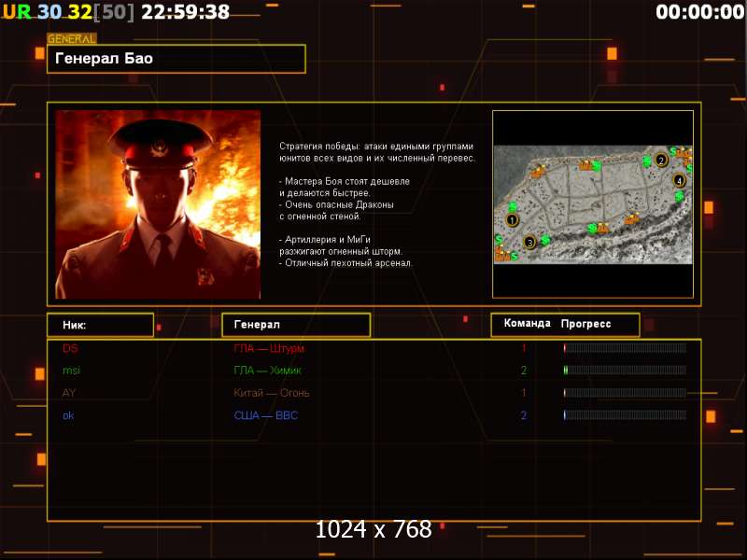Click the Китай — Огонь general entry
This screenshot has width=747, height=560.
272,393
